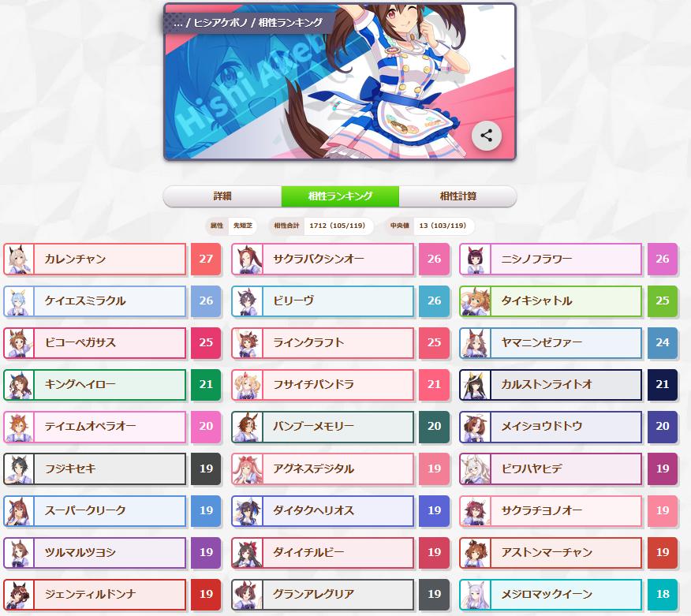Screen dimensions: 691x616
Task: Click the カルストンライトオ portrait icon
Action: pos(476,385)
